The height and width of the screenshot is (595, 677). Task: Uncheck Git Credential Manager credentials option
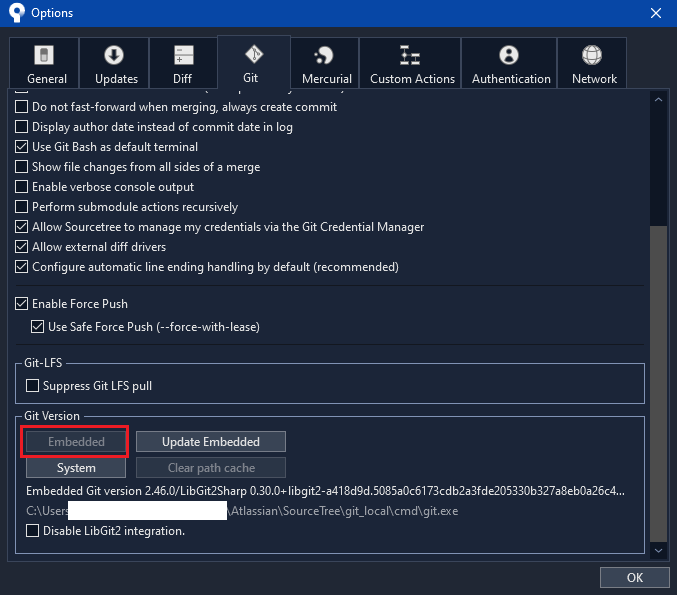22,227
